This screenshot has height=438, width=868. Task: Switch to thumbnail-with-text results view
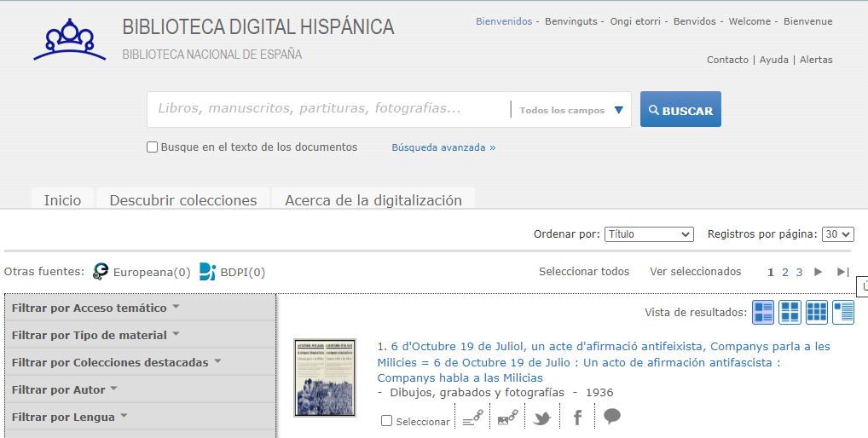tap(843, 312)
